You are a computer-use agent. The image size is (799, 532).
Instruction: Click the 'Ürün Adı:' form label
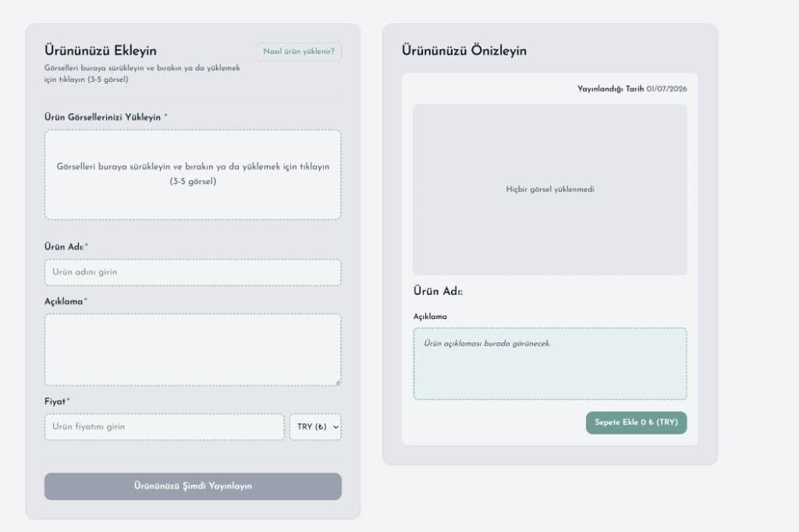64,246
